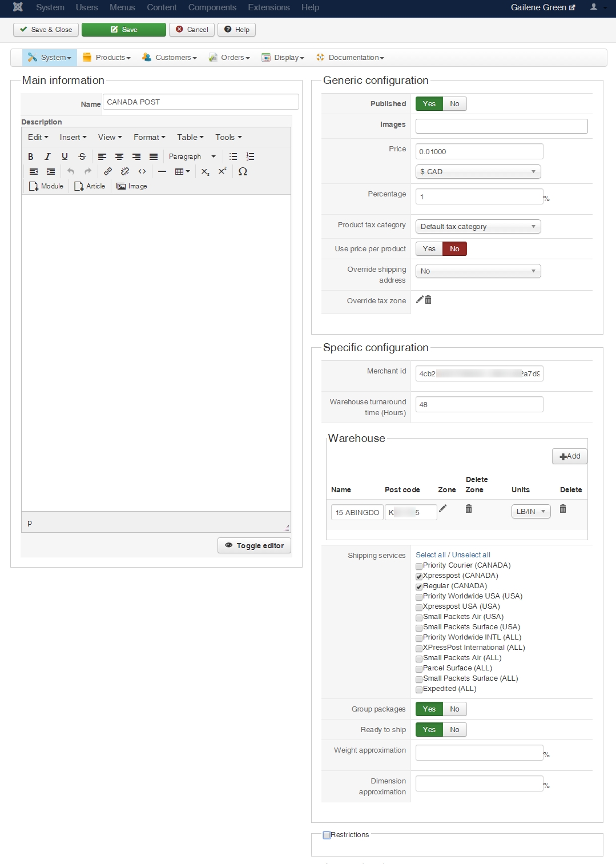Toggle italic formatting in editor
Screen dimensions: 616x864
coord(48,156)
